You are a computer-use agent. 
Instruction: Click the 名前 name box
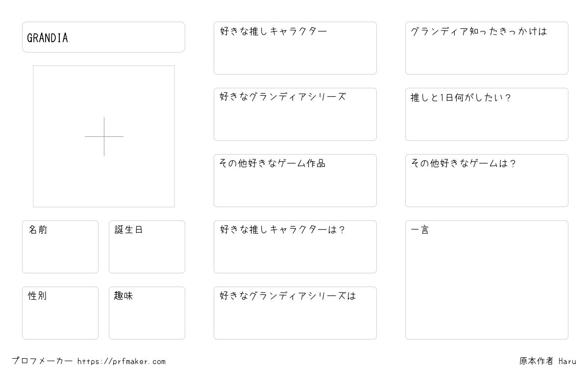[x=60, y=247]
